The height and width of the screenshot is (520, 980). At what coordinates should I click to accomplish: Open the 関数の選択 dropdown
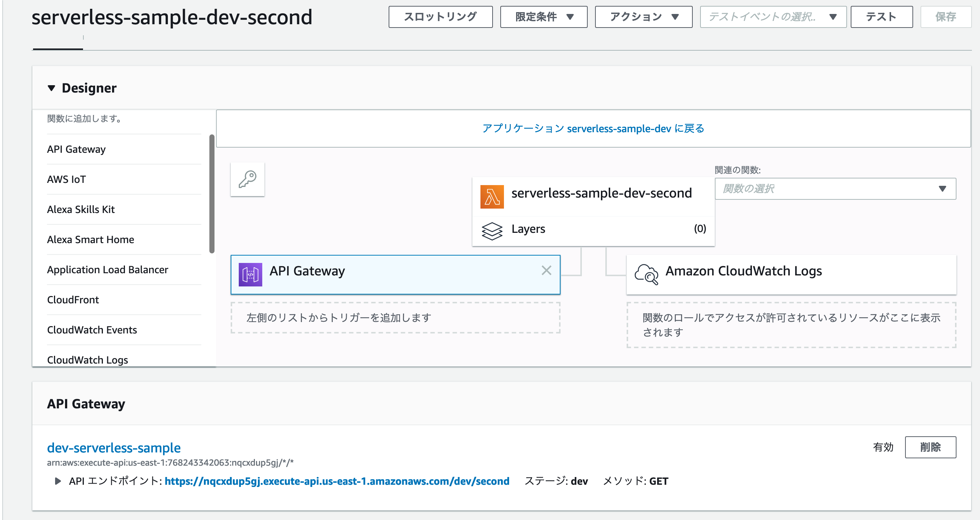coord(835,189)
